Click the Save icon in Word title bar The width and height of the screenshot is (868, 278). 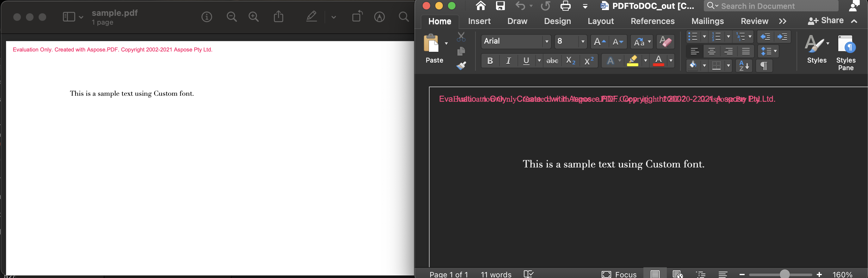tap(500, 6)
